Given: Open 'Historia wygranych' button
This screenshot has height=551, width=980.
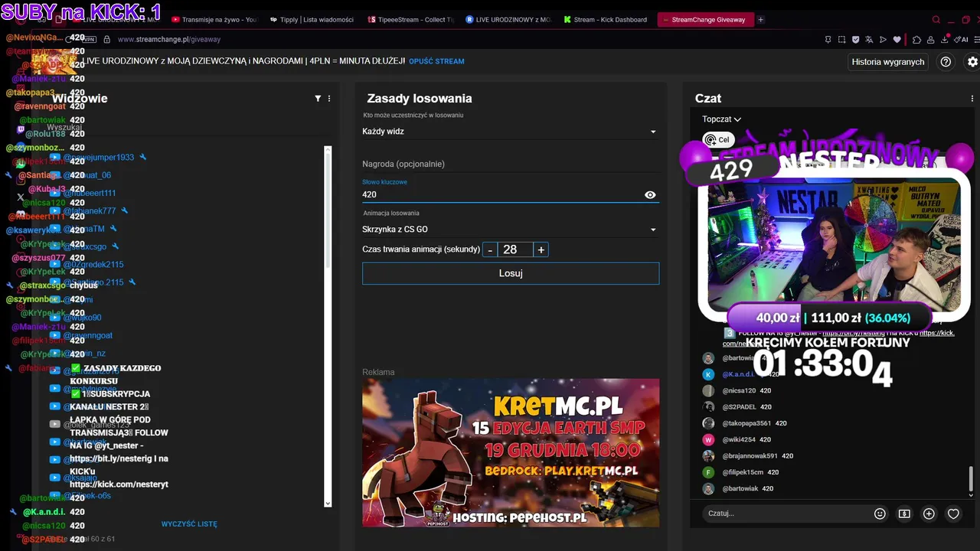Looking at the screenshot, I should click(x=888, y=62).
